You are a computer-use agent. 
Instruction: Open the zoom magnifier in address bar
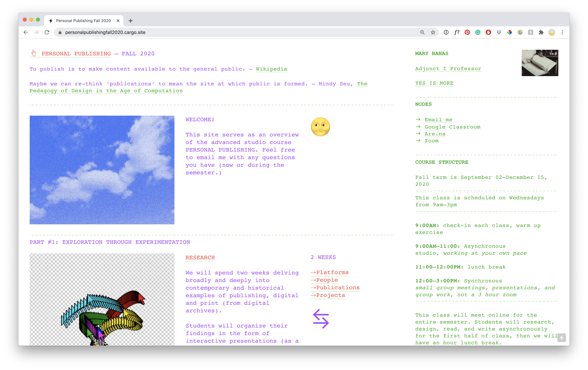coord(422,32)
